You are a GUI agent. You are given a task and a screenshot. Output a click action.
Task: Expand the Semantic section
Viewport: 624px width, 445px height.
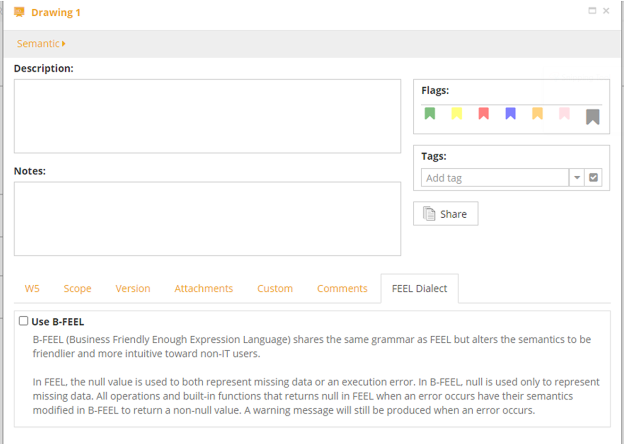click(x=41, y=44)
